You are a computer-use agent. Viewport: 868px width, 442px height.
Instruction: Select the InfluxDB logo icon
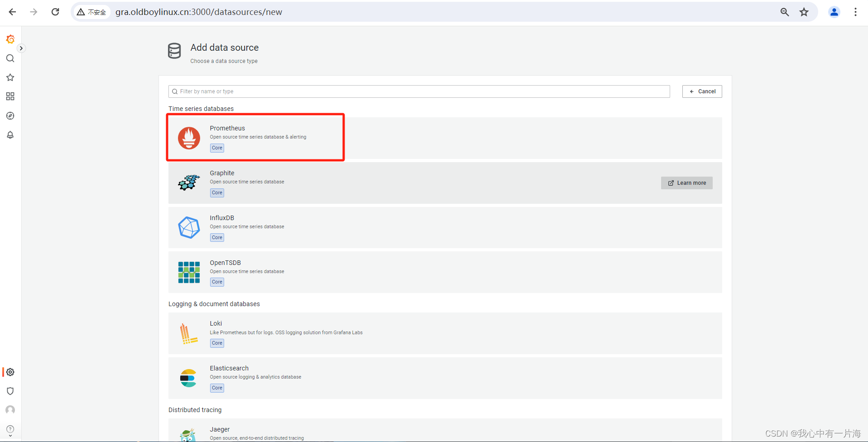point(189,227)
